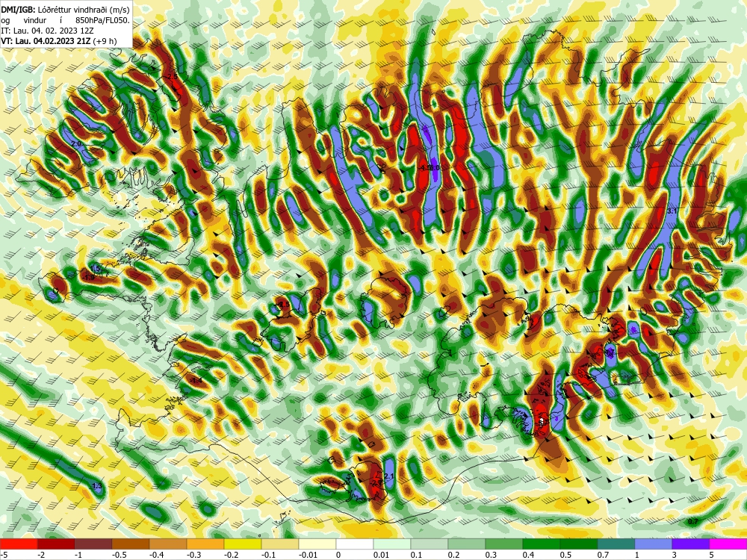The width and height of the screenshot is (747, 560).
Task: Click the 'VT: Lau. 04.02.2023 21Z (+9 h)' line
Action: pos(58,41)
